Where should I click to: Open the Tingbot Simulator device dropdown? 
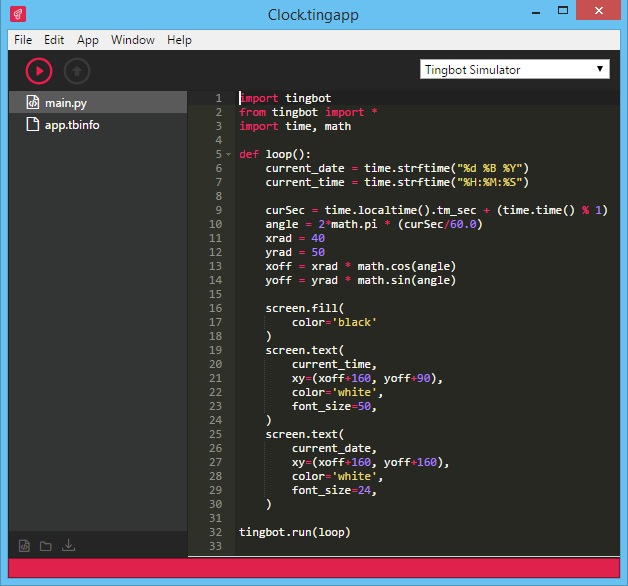[515, 70]
